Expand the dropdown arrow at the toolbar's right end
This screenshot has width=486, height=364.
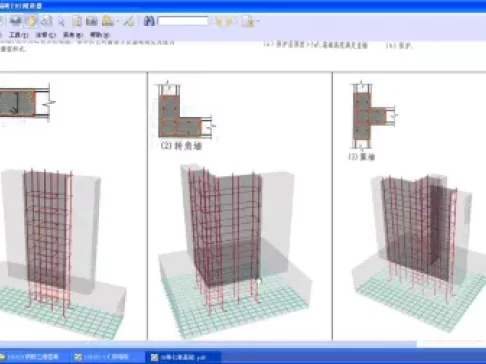tap(258, 22)
